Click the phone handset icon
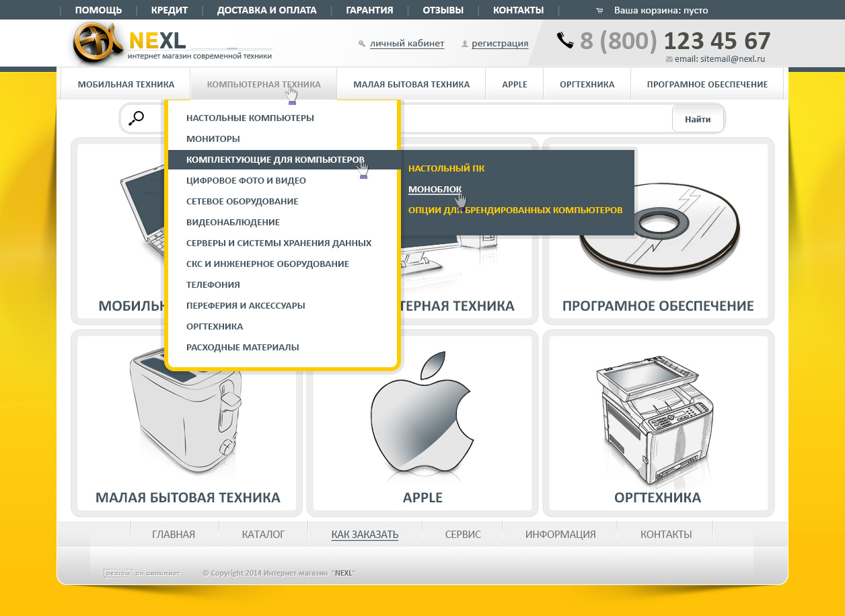This screenshot has width=845, height=616. (x=565, y=40)
